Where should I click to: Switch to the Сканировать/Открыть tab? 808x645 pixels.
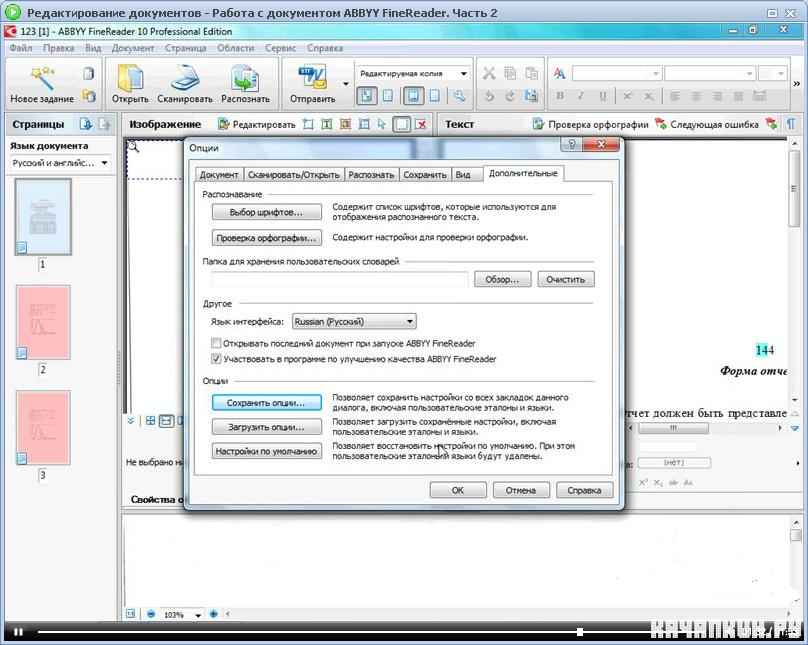[x=293, y=175]
